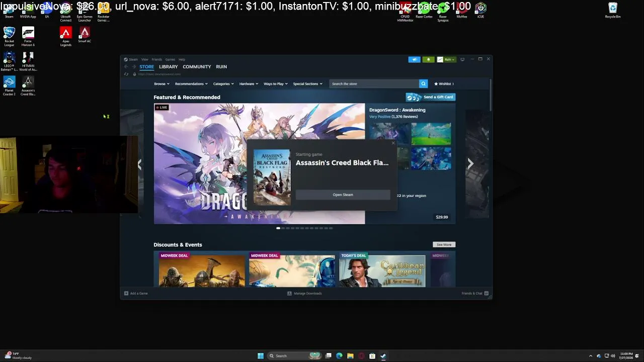Select the Assassin's Creed Black Flag desktop icon
Viewport: 644px width, 362px height.
tap(28, 86)
